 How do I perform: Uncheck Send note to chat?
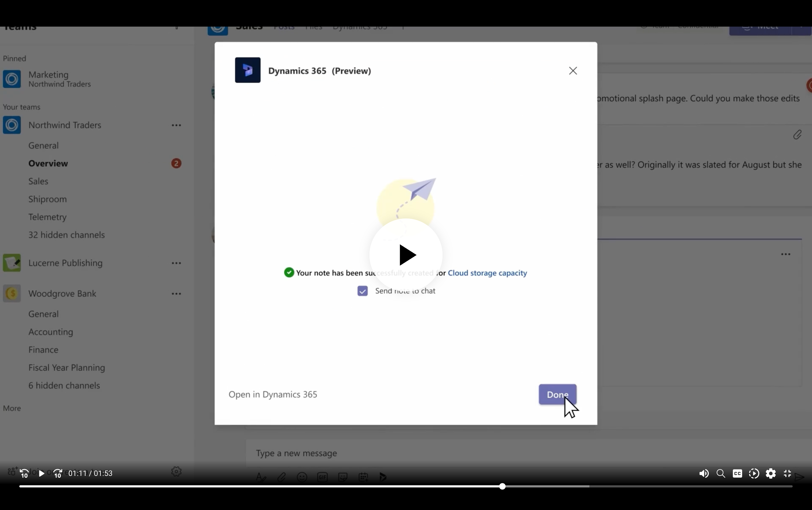point(362,291)
